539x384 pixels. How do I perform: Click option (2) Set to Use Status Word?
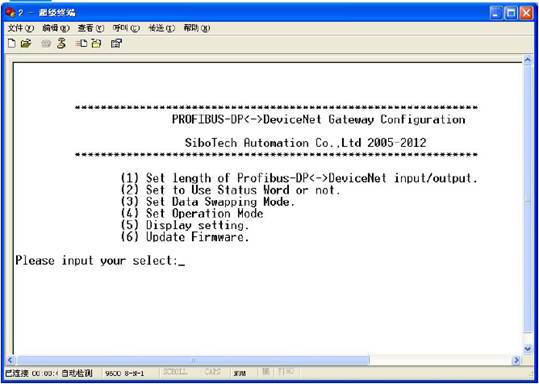coord(230,190)
